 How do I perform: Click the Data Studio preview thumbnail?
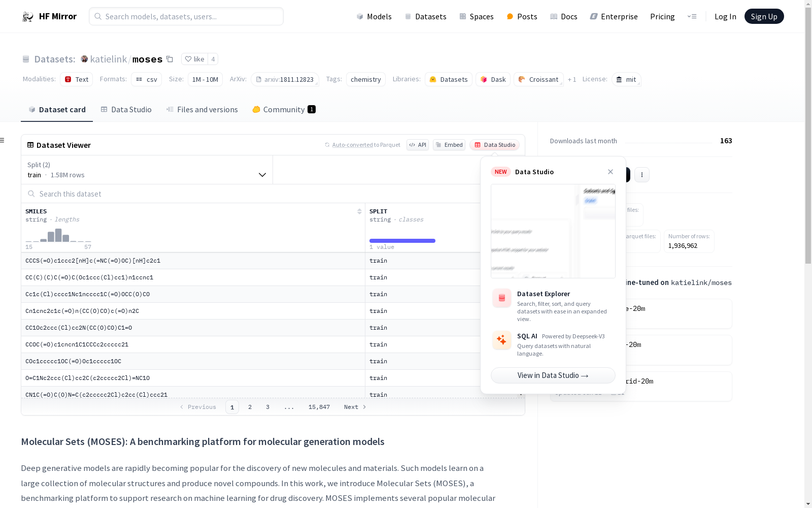(553, 231)
